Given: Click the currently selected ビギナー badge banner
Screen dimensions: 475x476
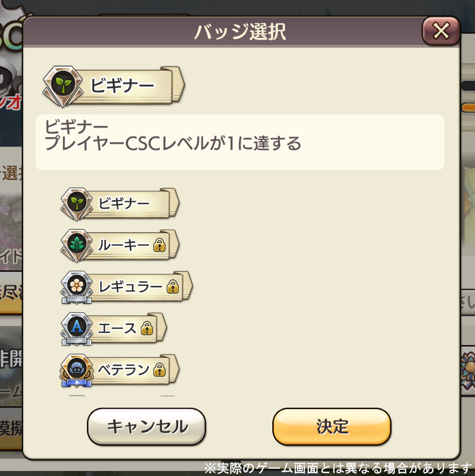Looking at the screenshot, I should 114,86.
